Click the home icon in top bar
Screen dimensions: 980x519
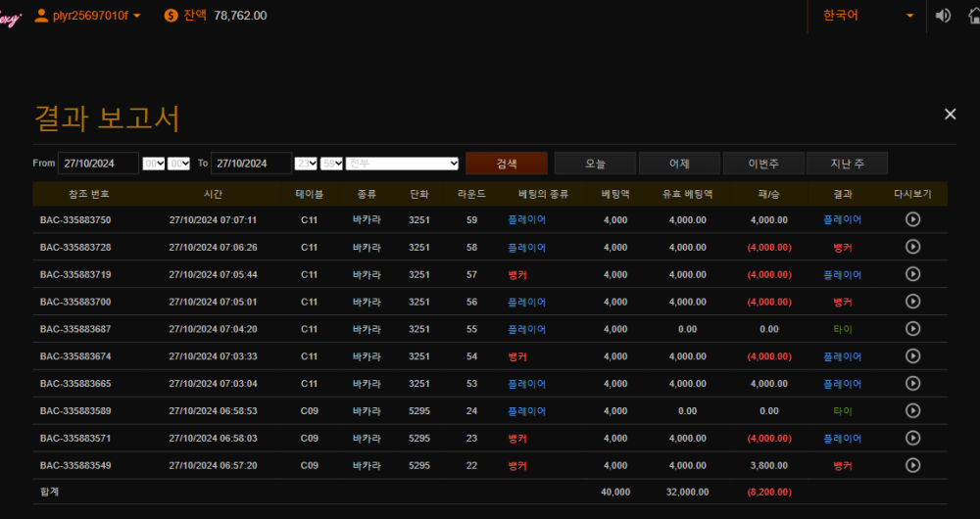[972, 16]
